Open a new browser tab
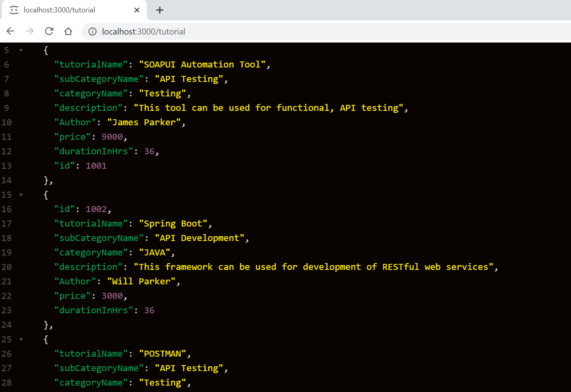This screenshot has width=571, height=392. click(x=160, y=10)
